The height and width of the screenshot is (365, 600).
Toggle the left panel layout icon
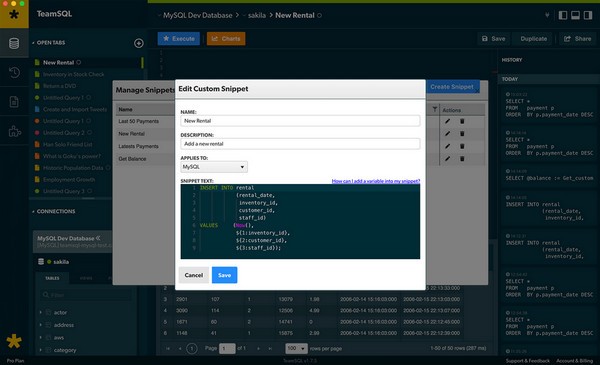563,15
